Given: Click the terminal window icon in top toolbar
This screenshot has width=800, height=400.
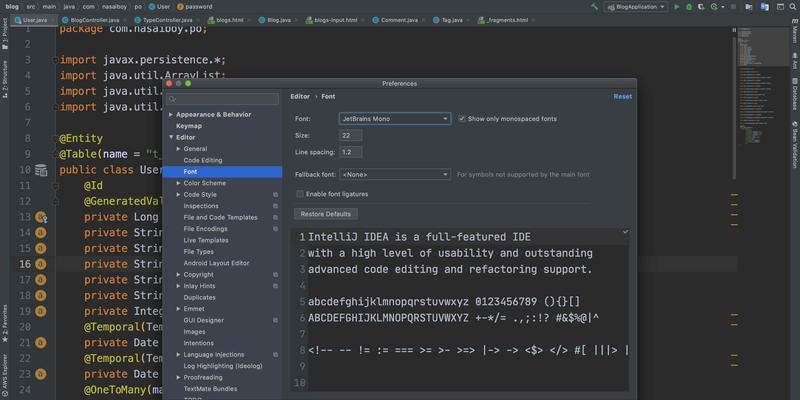Looking at the screenshot, I should 780,7.
